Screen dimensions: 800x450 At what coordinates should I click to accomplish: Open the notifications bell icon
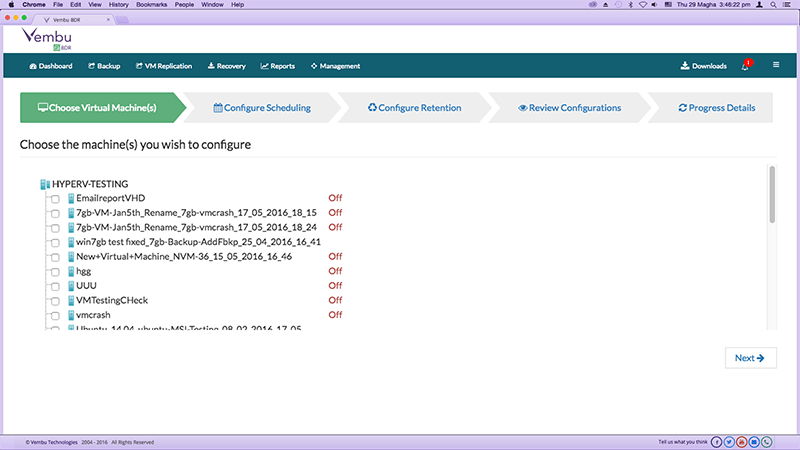745,66
